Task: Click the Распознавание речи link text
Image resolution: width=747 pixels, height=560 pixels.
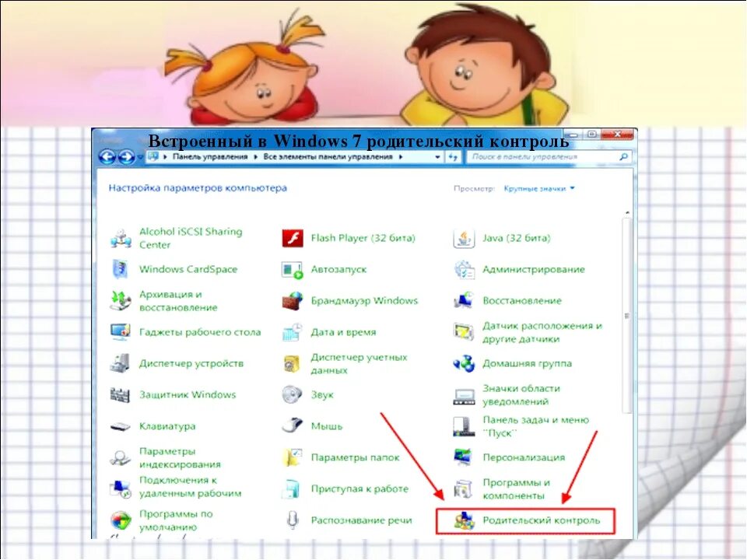Action: 361,520
